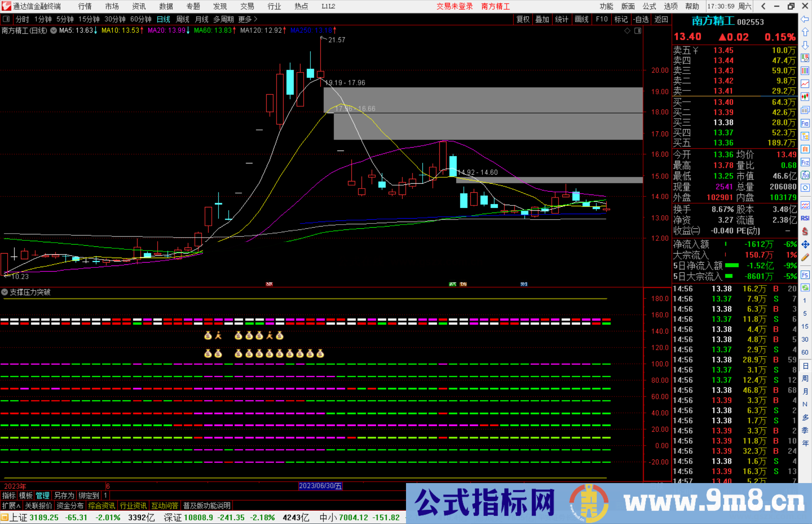
Task: Select the 60-minute period in right sidebar
Action: click(x=805, y=352)
